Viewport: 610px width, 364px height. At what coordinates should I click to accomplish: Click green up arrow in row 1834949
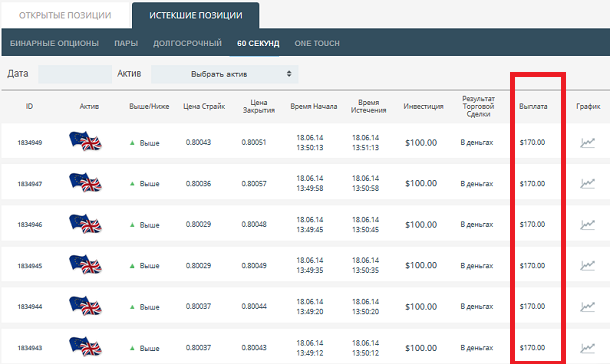click(x=132, y=143)
